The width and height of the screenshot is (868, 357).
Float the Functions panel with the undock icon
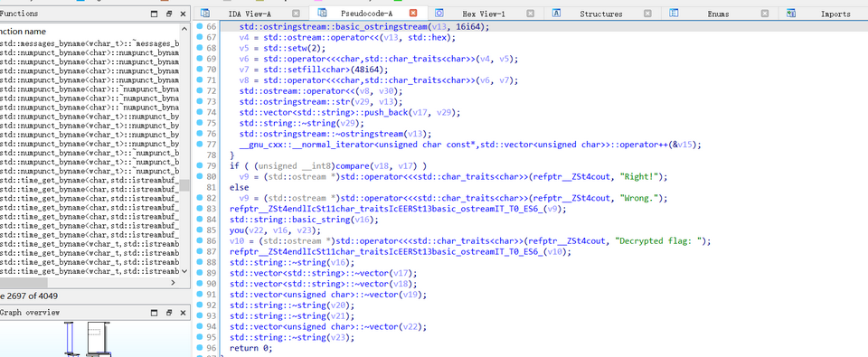169,14
